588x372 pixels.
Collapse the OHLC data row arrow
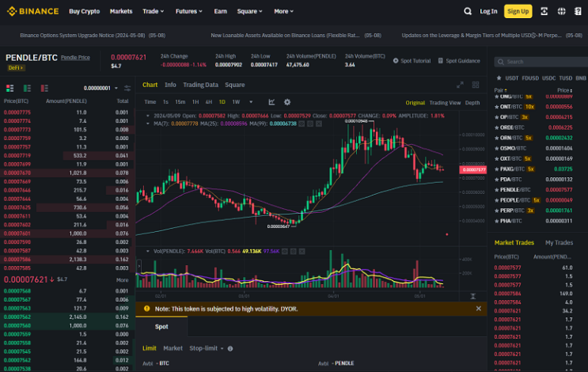tap(148, 116)
